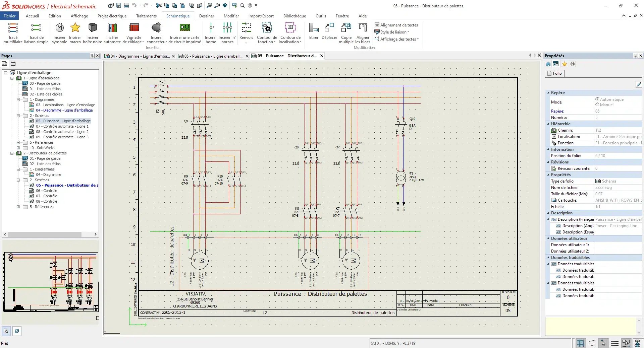The height and width of the screenshot is (348, 644).
Task: Select '06 - Contrôle' page in tree
Action: (47, 191)
